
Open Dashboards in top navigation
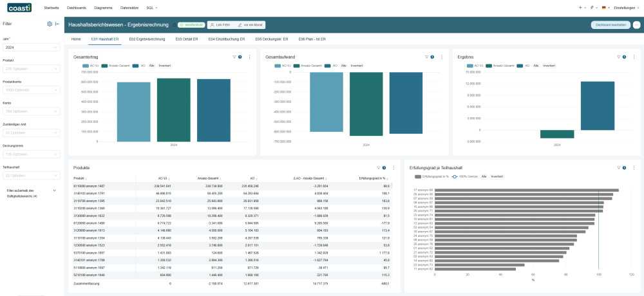point(77,8)
